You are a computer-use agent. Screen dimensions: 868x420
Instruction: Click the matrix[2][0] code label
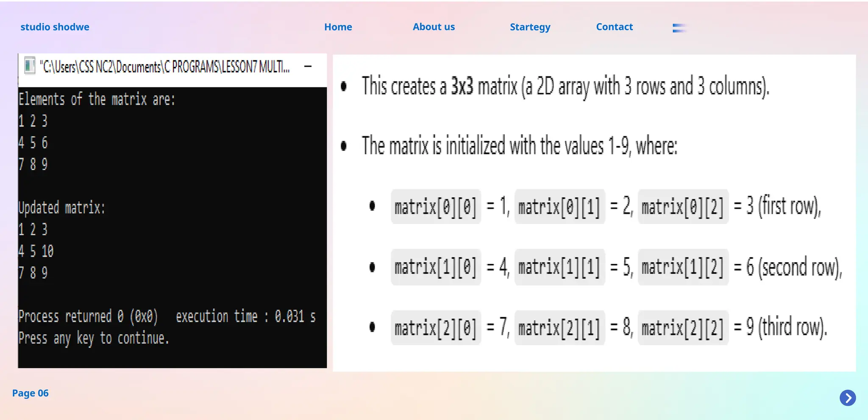coord(436,328)
